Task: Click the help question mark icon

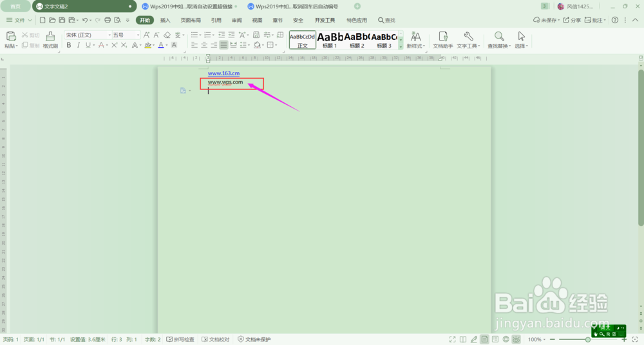Action: 615,20
